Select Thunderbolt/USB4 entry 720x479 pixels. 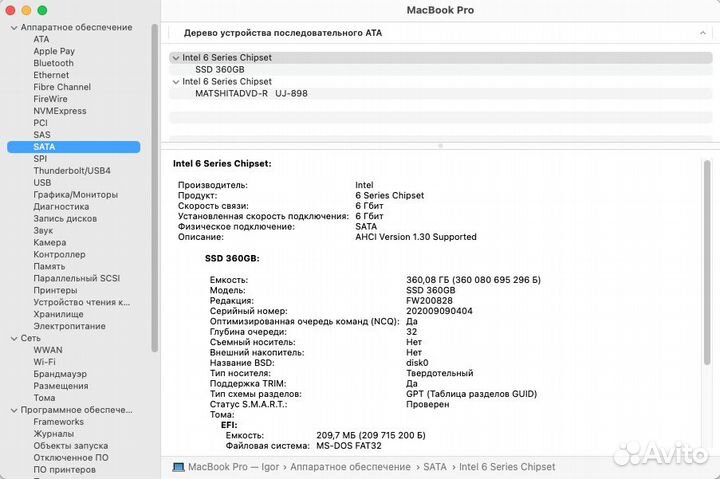[72, 171]
